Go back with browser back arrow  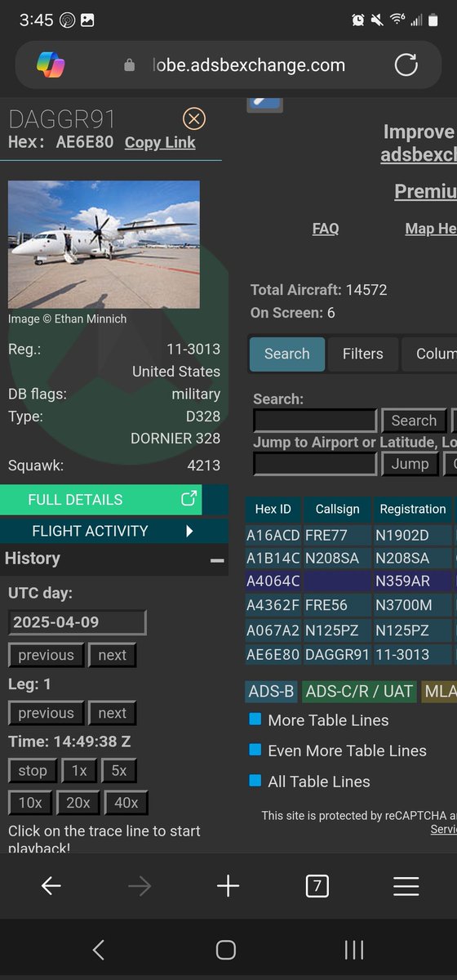click(51, 886)
